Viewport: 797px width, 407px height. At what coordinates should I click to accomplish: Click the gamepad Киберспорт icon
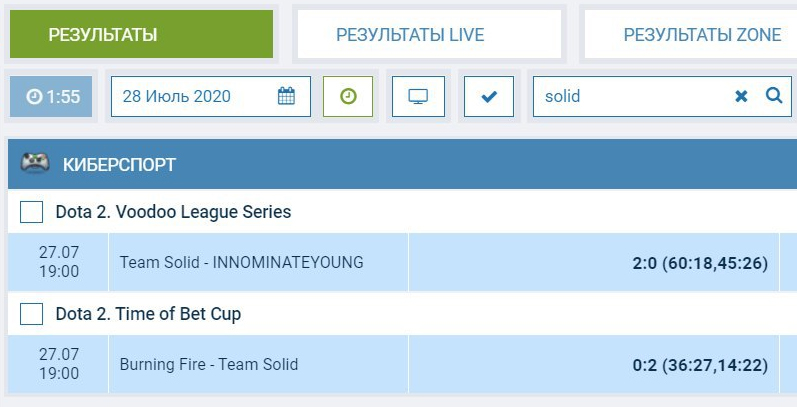tap(35, 164)
